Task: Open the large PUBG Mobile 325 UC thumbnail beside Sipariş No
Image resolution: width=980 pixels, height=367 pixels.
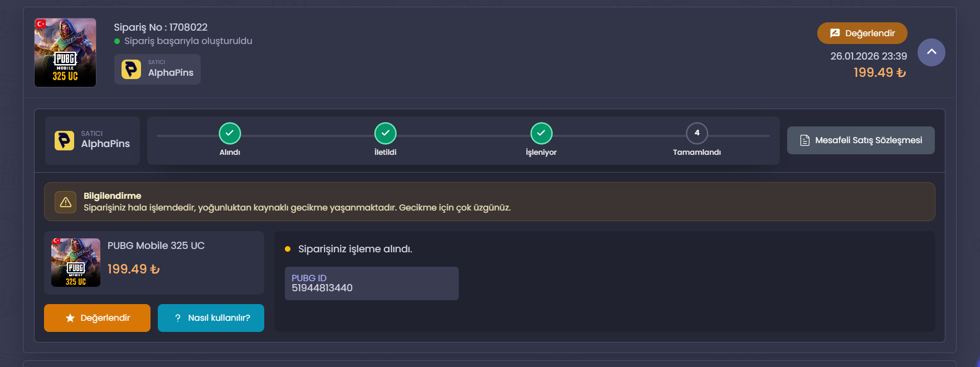Action: [x=65, y=52]
